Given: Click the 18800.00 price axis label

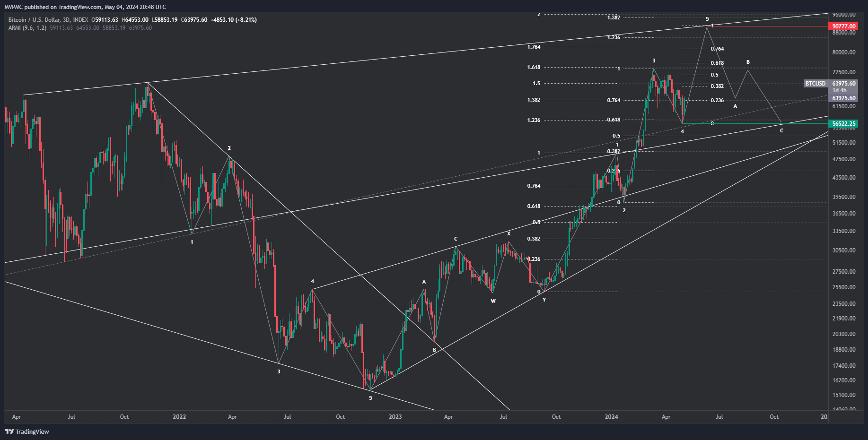Looking at the screenshot, I should click(844, 350).
